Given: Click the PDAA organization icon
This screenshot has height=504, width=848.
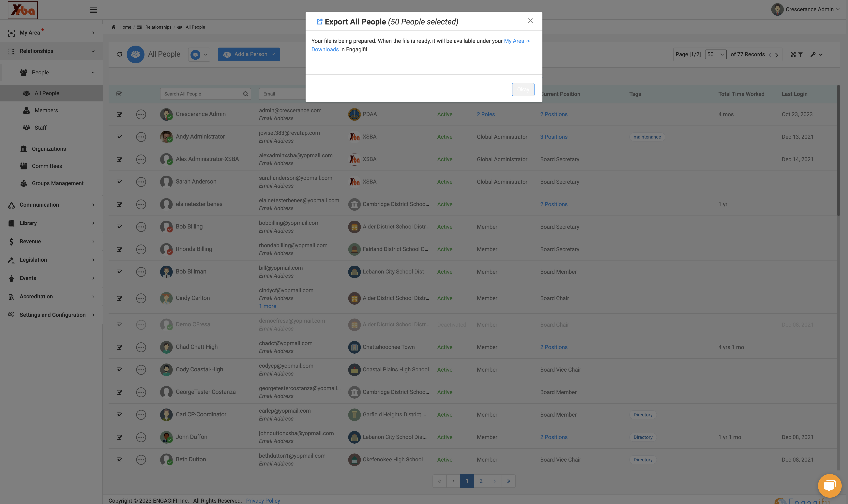Looking at the screenshot, I should 354,114.
